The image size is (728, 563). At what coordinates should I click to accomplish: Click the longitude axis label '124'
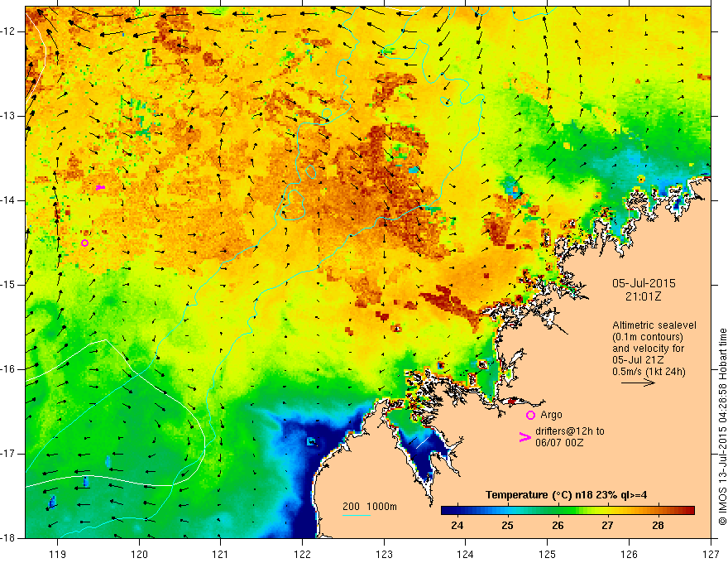click(x=465, y=554)
